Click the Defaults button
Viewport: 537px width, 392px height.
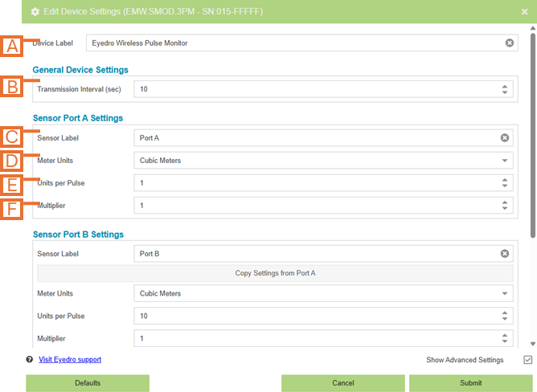point(88,383)
